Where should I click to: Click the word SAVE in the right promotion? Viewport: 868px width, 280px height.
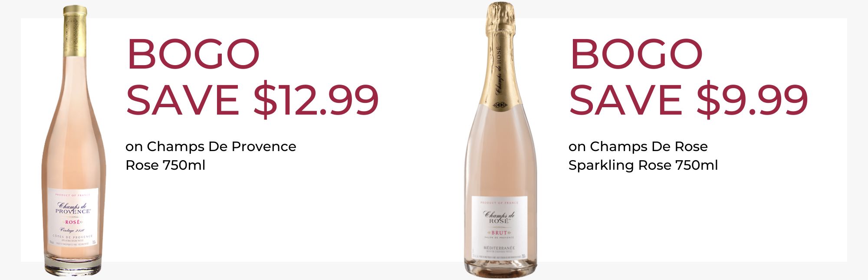[x=626, y=100]
